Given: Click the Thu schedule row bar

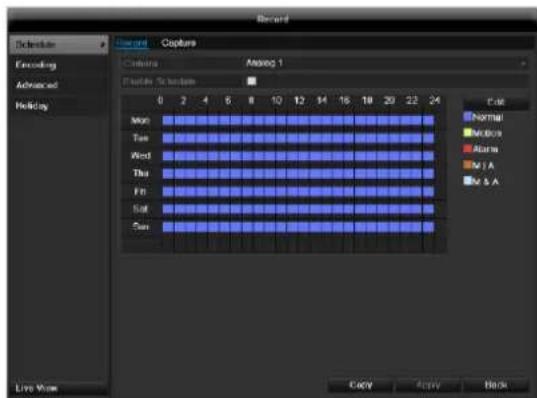Looking at the screenshot, I should [x=298, y=173].
